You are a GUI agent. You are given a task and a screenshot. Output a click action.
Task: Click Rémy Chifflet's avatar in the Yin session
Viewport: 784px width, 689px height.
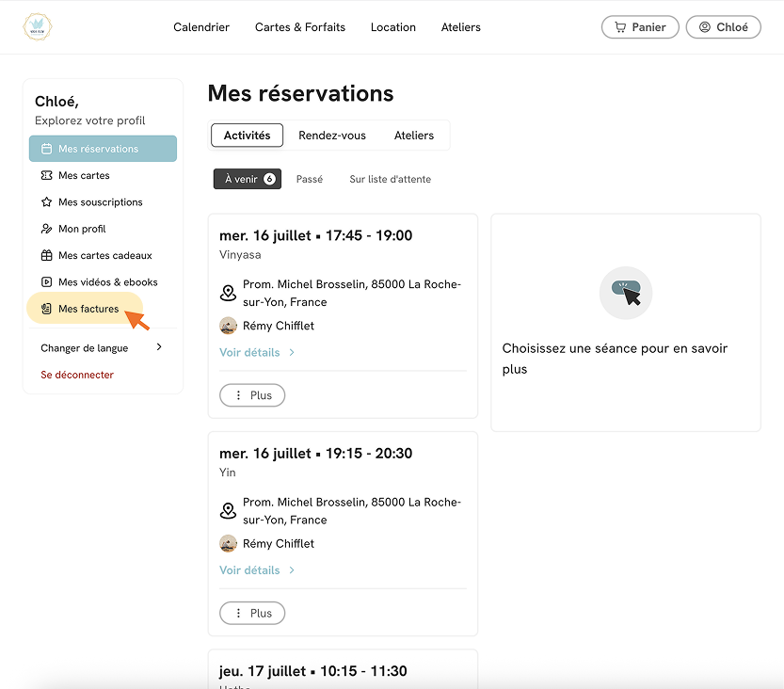(x=228, y=543)
